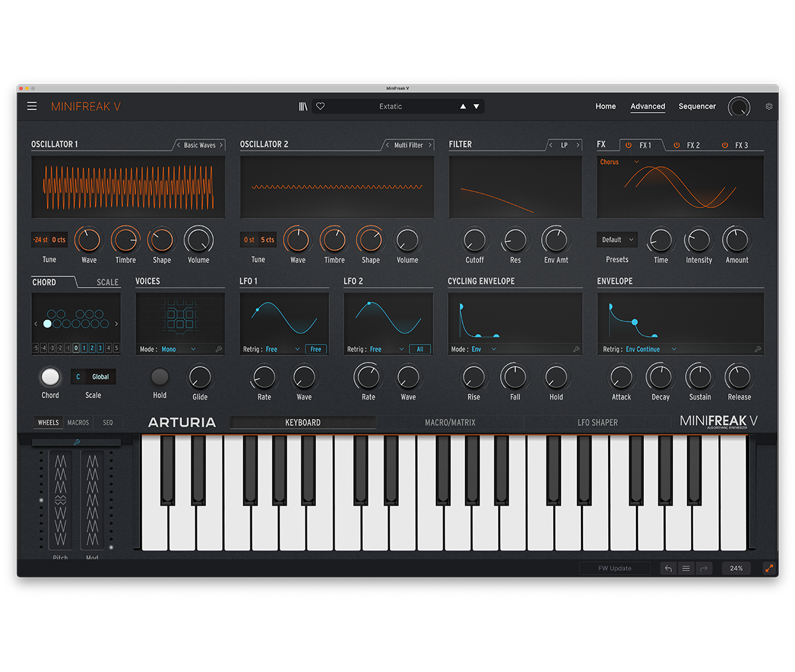The width and height of the screenshot is (795, 672).
Task: Open the Chorus FX type dropdown
Action: (619, 162)
